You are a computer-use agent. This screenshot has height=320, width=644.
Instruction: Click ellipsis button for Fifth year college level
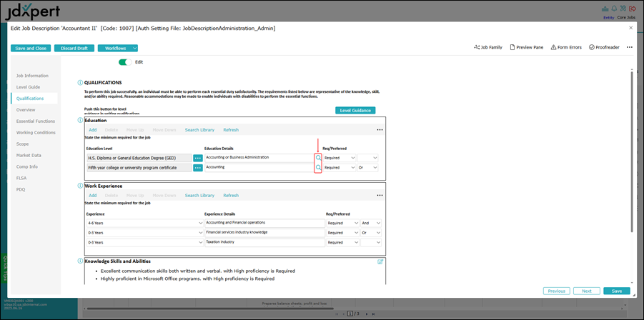coord(198,168)
